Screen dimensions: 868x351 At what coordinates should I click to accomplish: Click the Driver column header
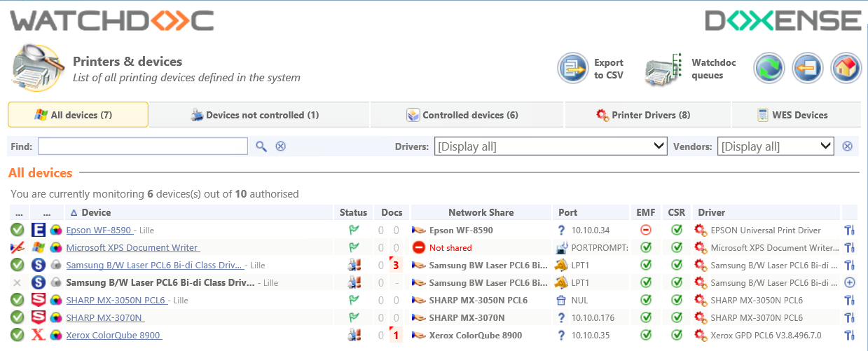pos(711,212)
